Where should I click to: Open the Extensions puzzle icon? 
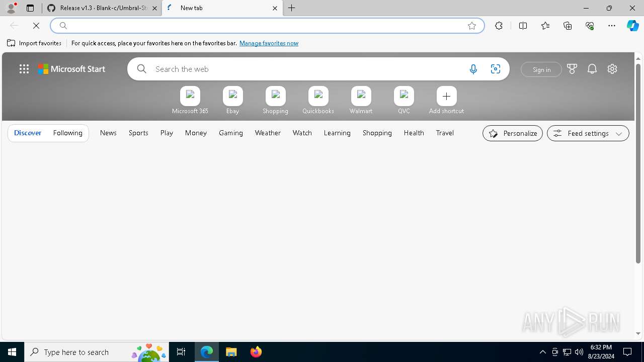click(499, 26)
